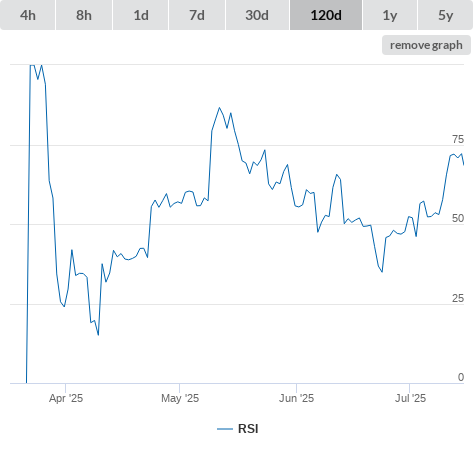Select the 7d time range
The image size is (474, 455).
click(x=197, y=15)
